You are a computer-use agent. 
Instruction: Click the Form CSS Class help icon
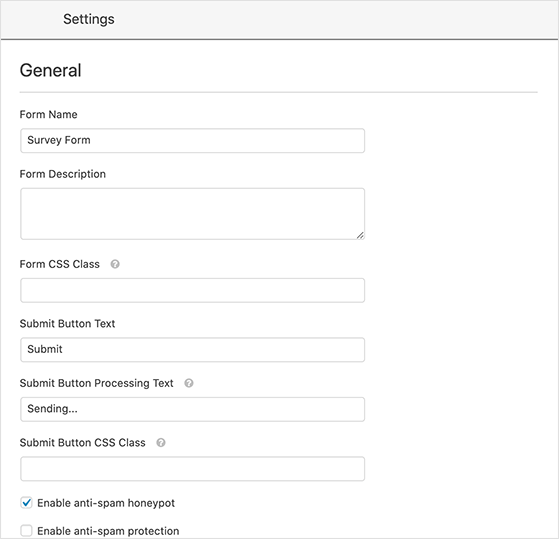[x=115, y=264]
